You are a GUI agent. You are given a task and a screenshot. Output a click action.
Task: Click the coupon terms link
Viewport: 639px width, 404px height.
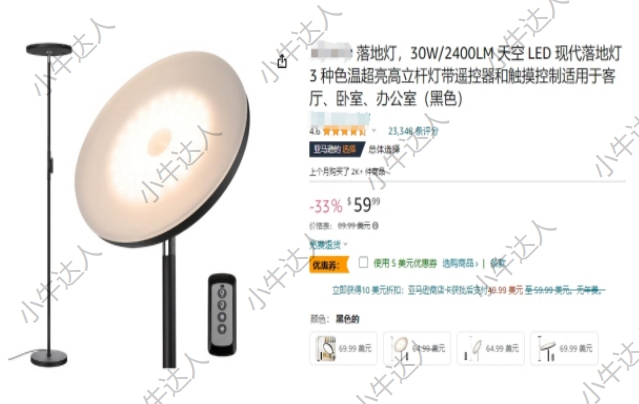pos(498,263)
